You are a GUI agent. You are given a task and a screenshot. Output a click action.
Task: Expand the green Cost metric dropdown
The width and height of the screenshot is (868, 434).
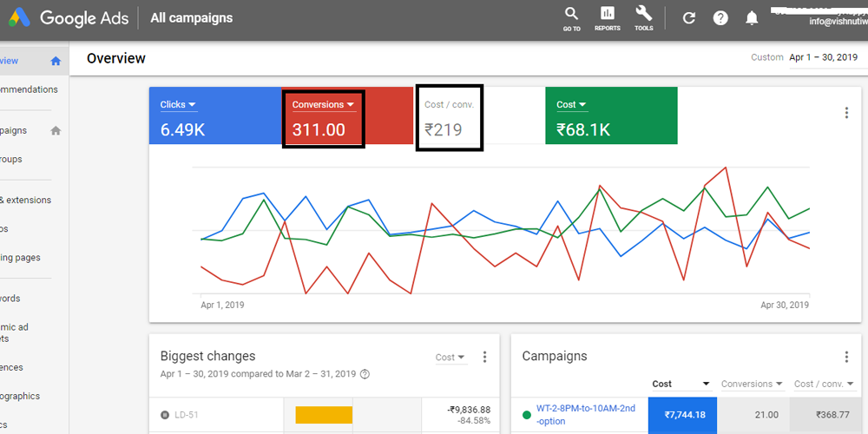(x=571, y=105)
